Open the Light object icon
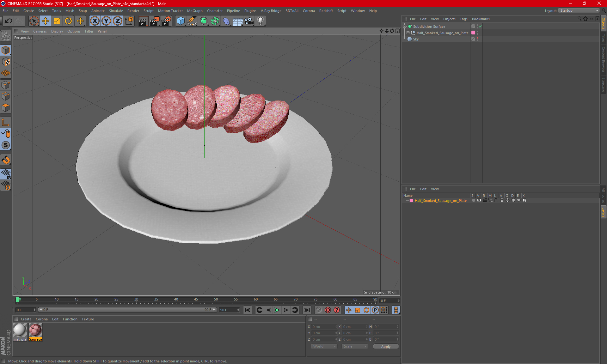This screenshot has height=364, width=607. point(260,21)
